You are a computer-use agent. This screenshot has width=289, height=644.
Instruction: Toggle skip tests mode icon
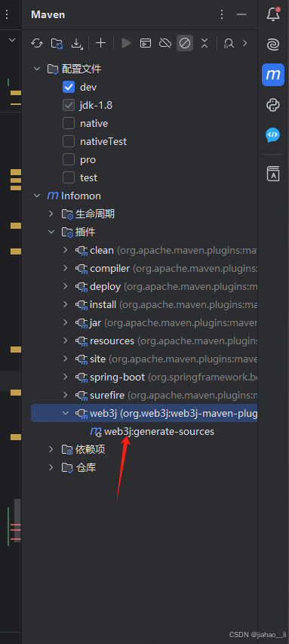[x=185, y=43]
